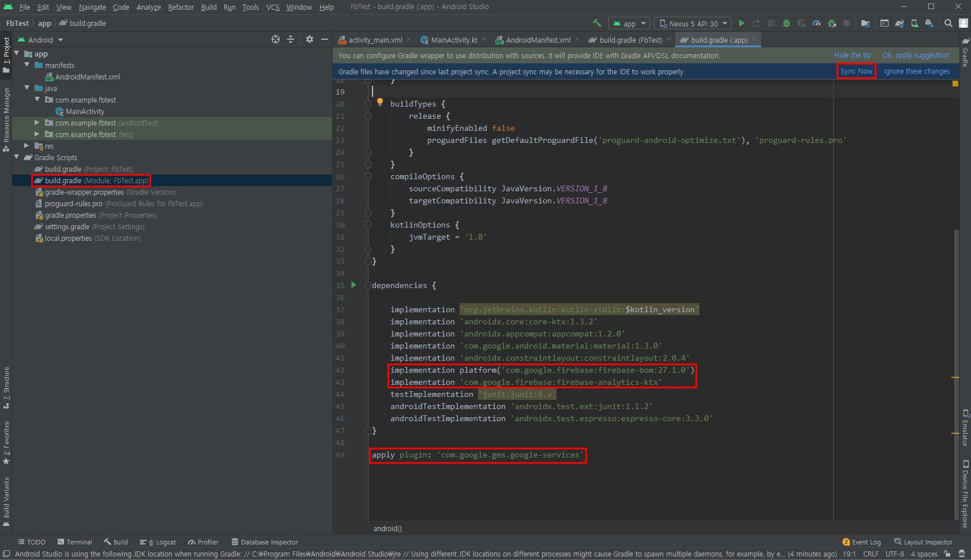
Task: Click Attach Debugger to Android Process icon
Action: point(831,23)
